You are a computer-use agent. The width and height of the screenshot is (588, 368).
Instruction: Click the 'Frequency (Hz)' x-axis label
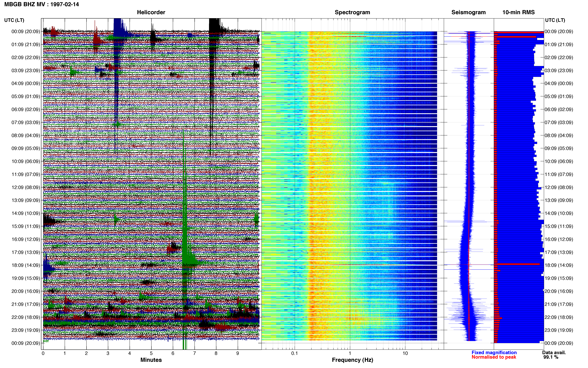coord(352,360)
